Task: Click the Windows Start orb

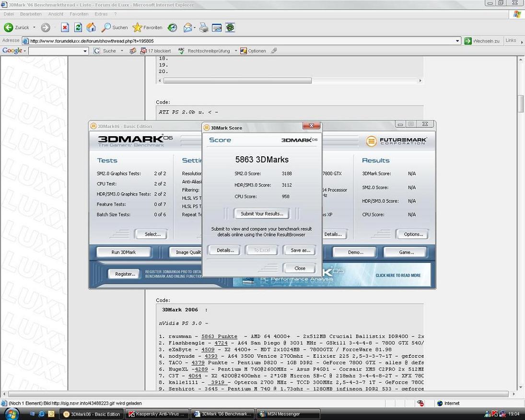Action: (x=11, y=414)
